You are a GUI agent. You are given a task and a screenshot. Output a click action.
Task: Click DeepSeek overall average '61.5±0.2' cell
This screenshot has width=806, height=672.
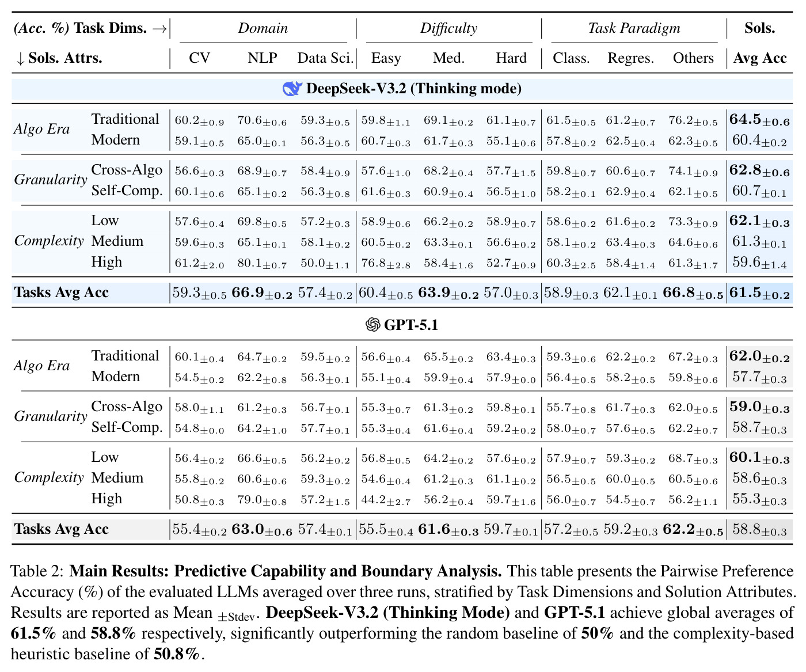pyautogui.click(x=759, y=293)
